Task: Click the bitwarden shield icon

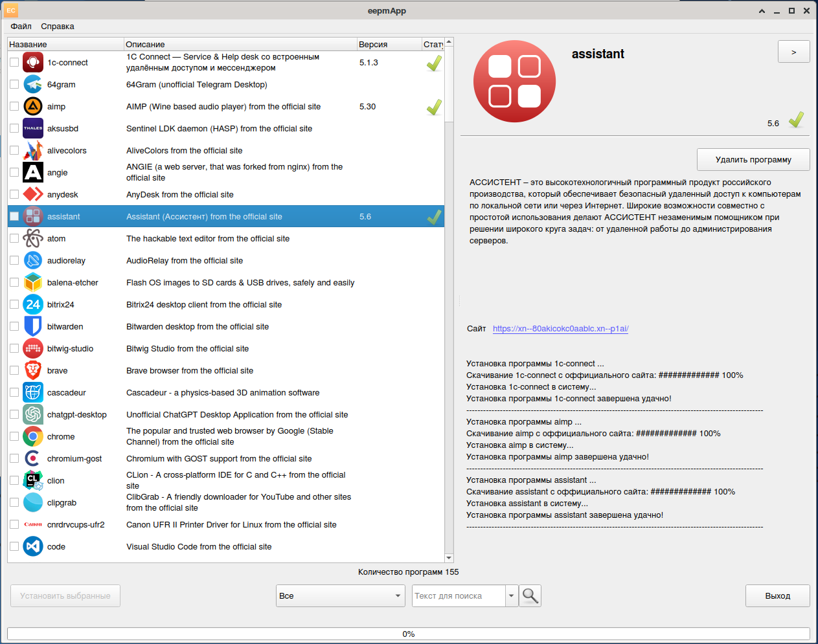Action: (33, 327)
